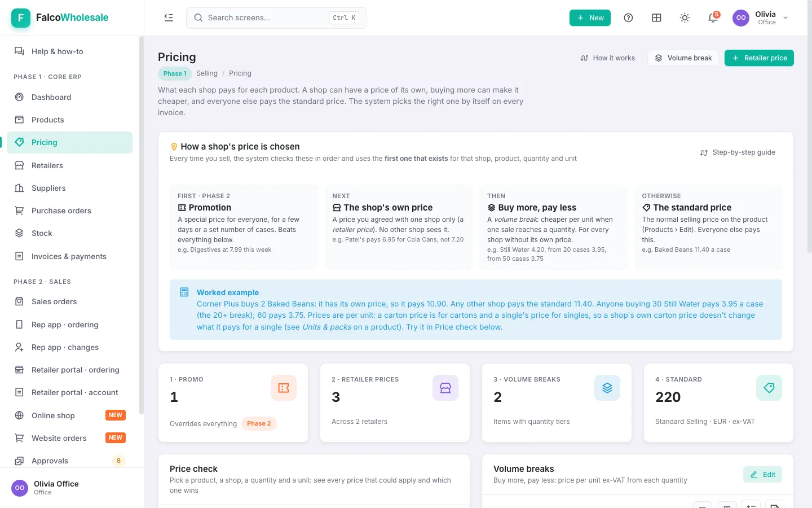Screen dimensions: 812x508
Task: Open Suppliers sidebar item
Action: (x=70, y=188)
